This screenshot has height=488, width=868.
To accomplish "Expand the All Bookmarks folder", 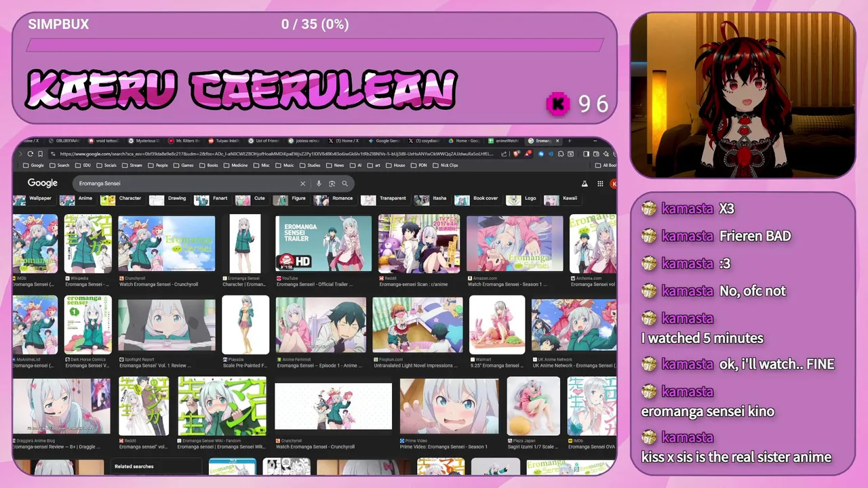I will point(606,165).
